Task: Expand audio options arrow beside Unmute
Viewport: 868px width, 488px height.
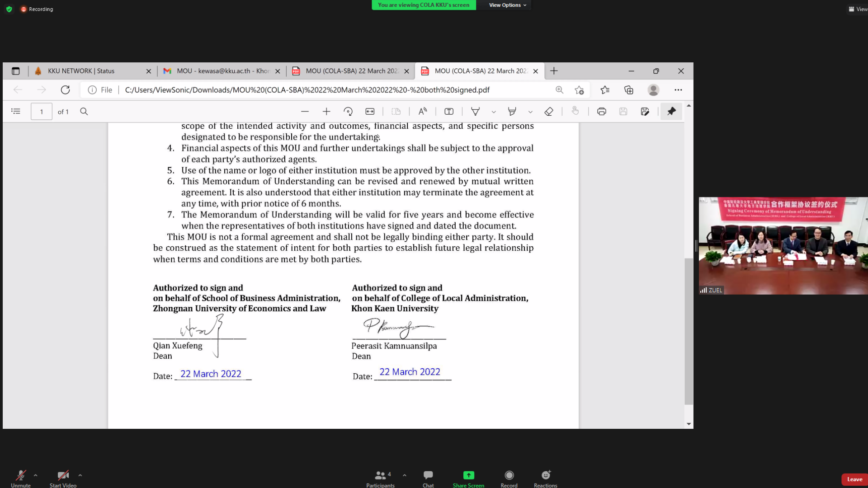Action: pyautogui.click(x=35, y=475)
